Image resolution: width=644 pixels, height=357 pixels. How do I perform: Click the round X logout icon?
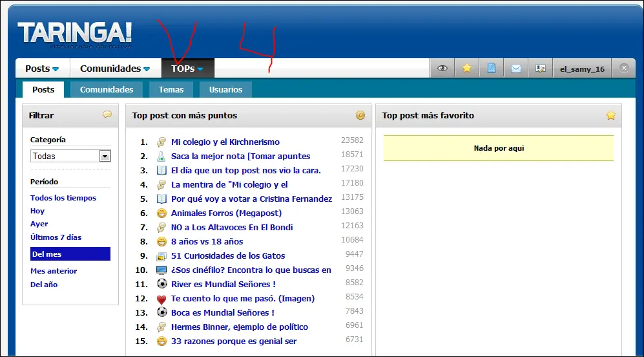coord(624,69)
